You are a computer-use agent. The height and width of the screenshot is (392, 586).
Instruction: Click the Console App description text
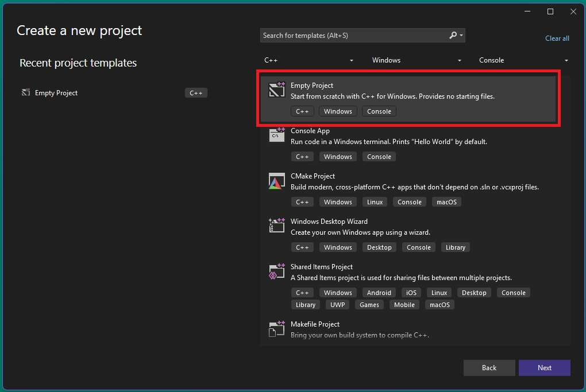coord(389,142)
